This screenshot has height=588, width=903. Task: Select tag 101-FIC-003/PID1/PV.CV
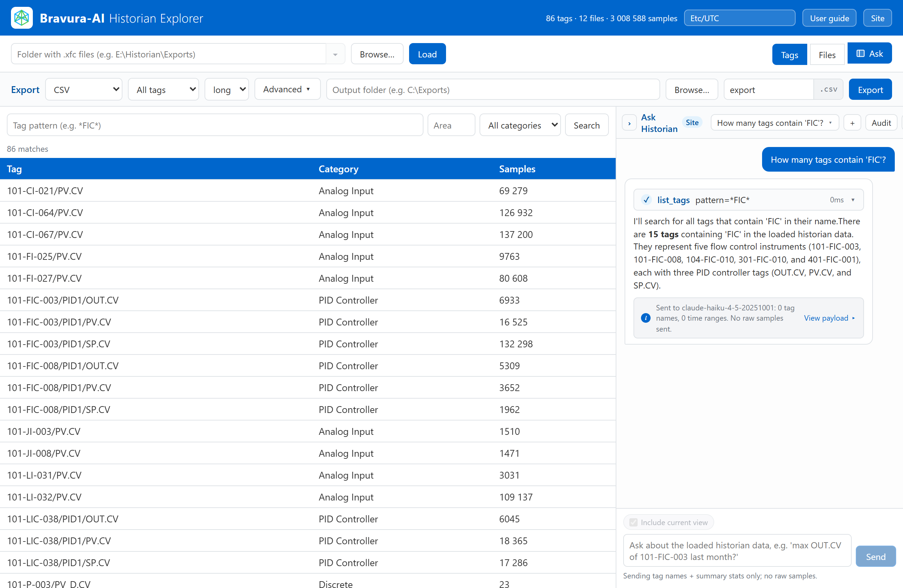307,322
